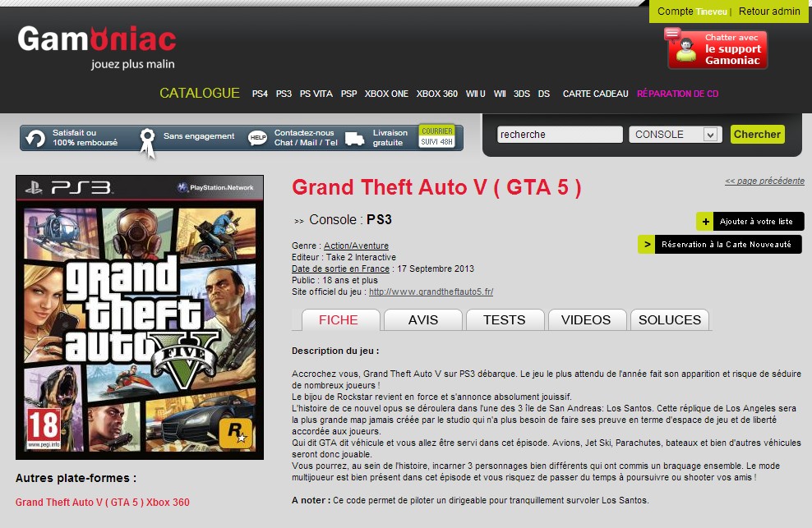The width and height of the screenshot is (812, 528).
Task: Go back via page précédente link
Action: point(764,181)
